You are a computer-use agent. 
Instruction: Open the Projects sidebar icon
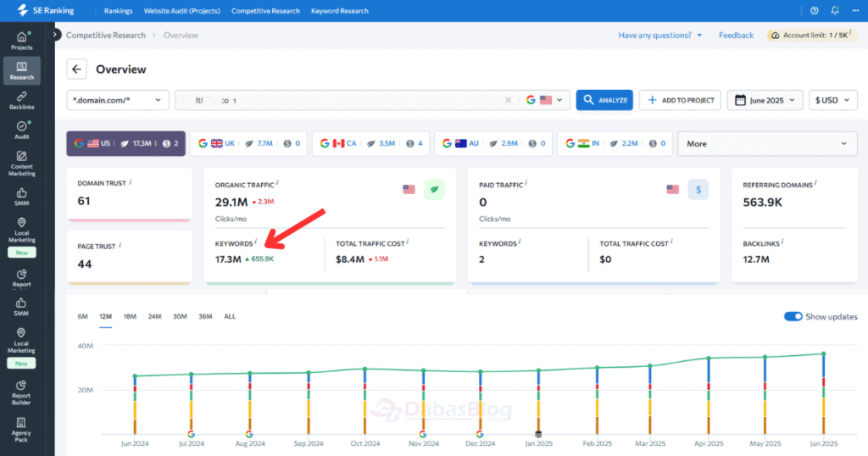[21, 41]
